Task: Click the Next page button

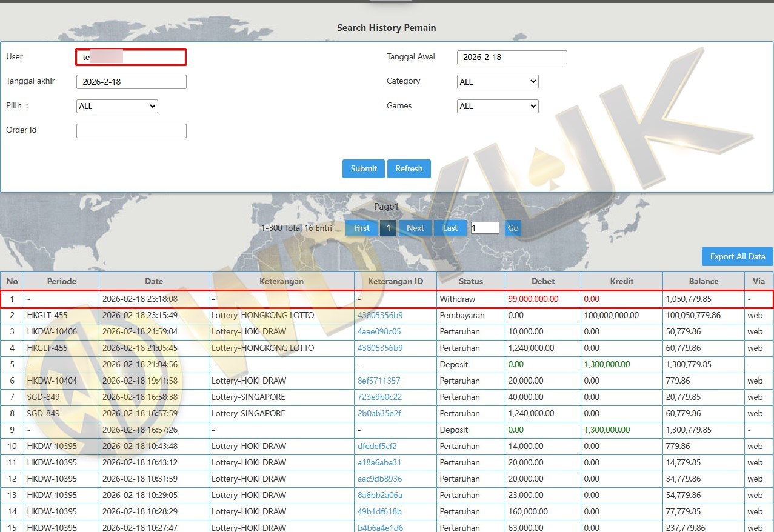Action: (415, 228)
